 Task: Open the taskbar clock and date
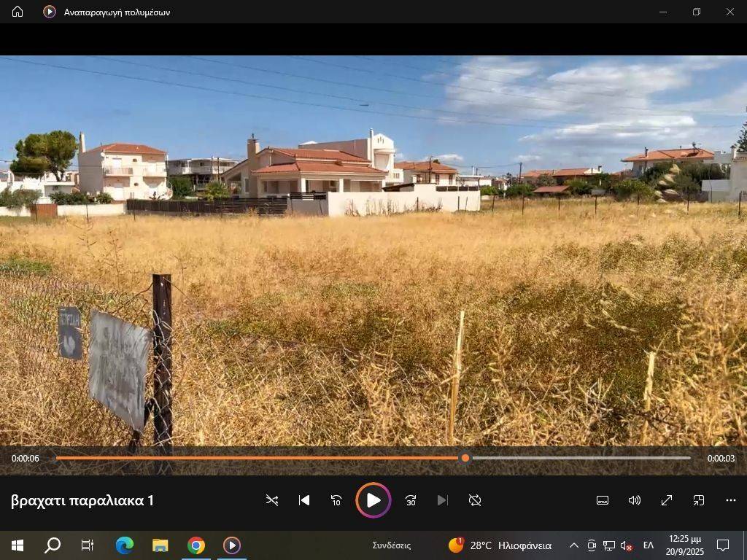point(684,545)
